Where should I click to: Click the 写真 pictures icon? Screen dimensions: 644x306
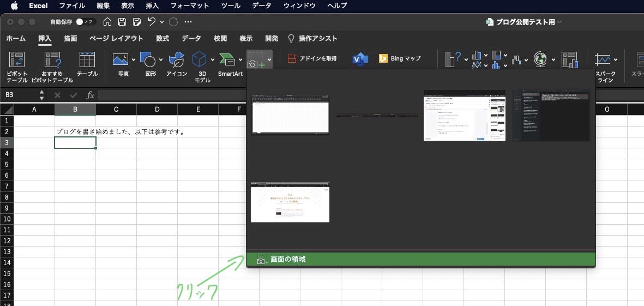121,59
